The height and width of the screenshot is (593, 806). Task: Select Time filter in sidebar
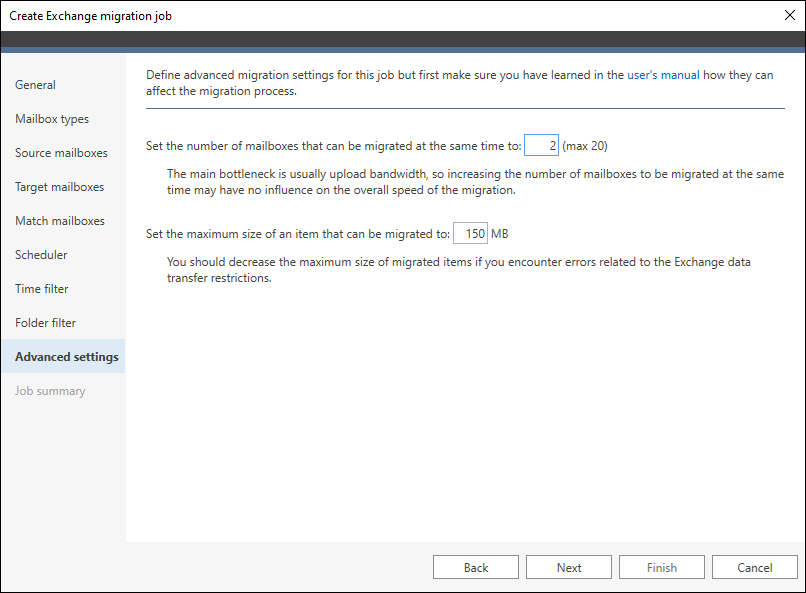[42, 288]
